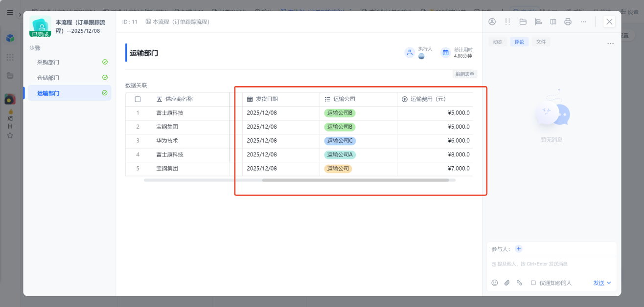Expand the dropdown arrow beside 发送
The height and width of the screenshot is (307, 644).
pos(609,283)
